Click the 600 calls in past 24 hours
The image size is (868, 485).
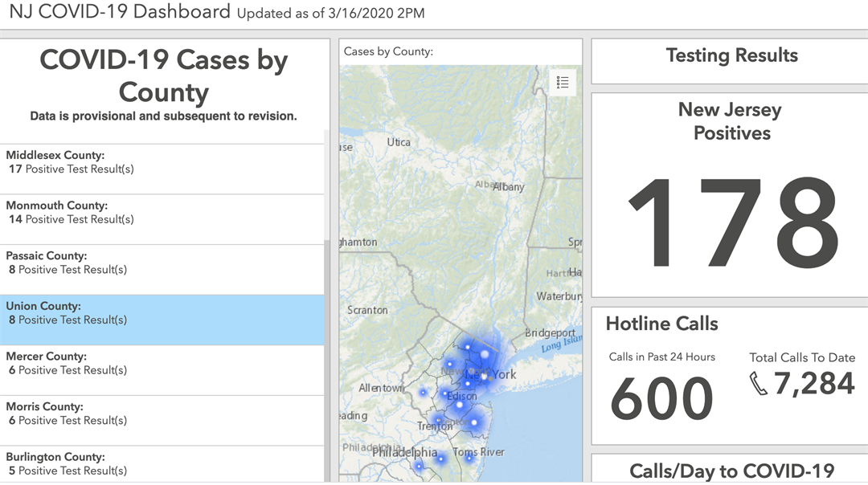[x=661, y=398]
